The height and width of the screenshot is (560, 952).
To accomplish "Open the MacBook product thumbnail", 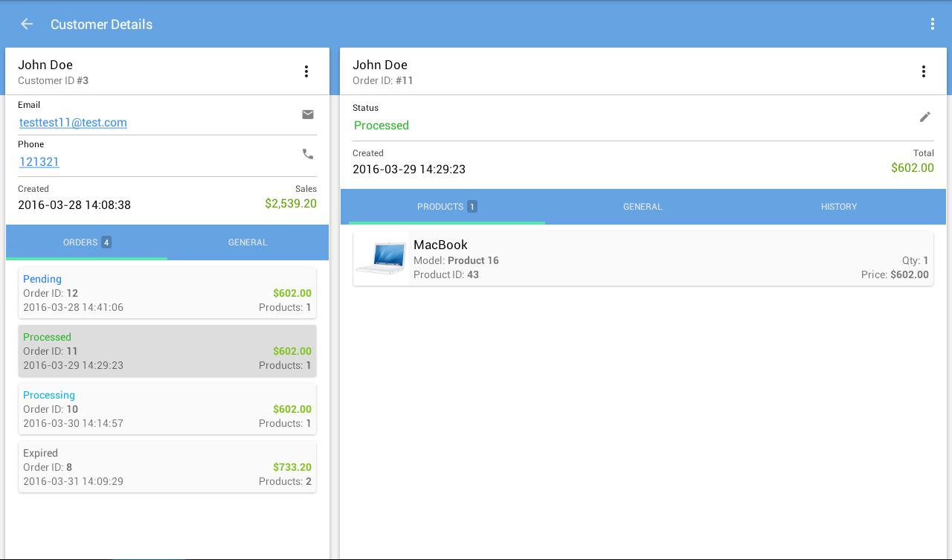I will coord(381,258).
